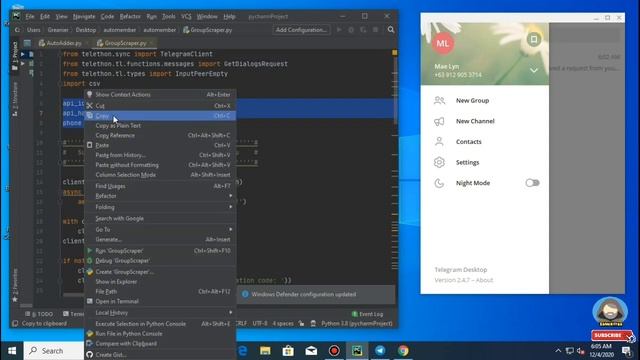Click the Run button in PyCharm toolbar
This screenshot has width=640, height=360.
click(x=339, y=30)
